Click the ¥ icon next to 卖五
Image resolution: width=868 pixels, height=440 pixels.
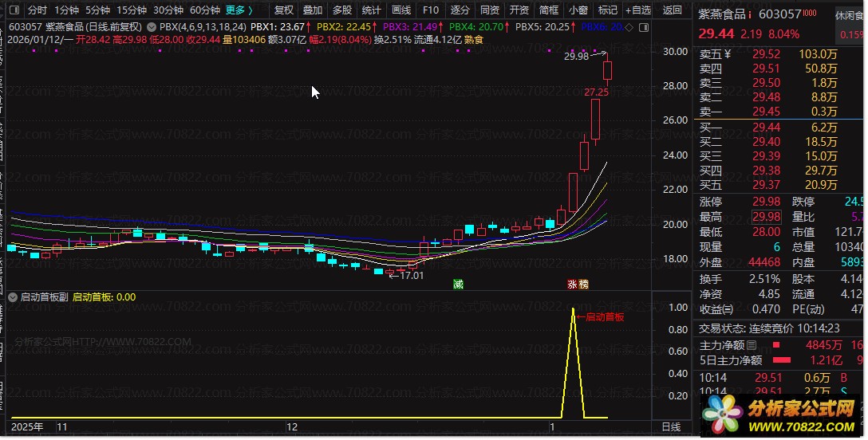point(728,54)
